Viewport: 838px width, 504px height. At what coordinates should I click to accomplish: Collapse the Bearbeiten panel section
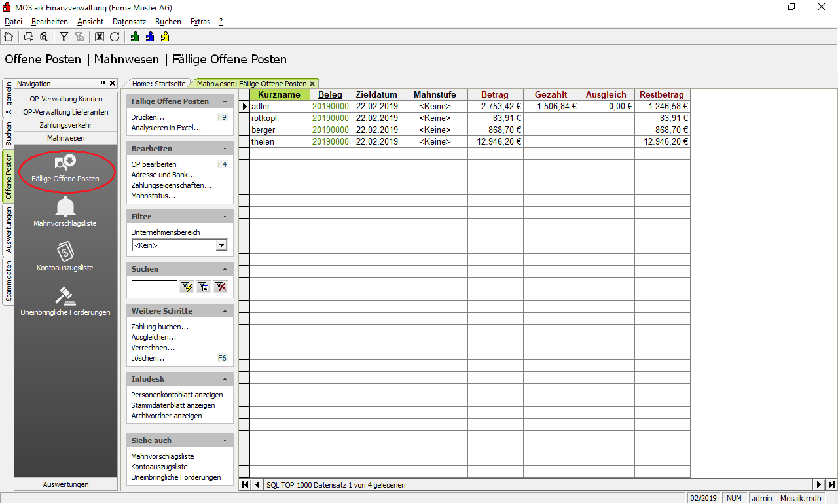pos(225,149)
